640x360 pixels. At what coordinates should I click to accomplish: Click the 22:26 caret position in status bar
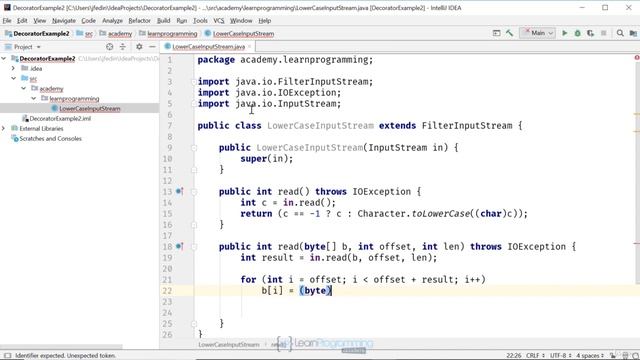point(513,356)
